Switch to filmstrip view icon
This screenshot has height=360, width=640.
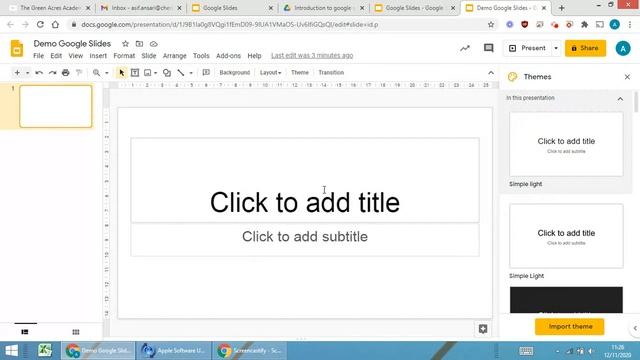point(25,332)
